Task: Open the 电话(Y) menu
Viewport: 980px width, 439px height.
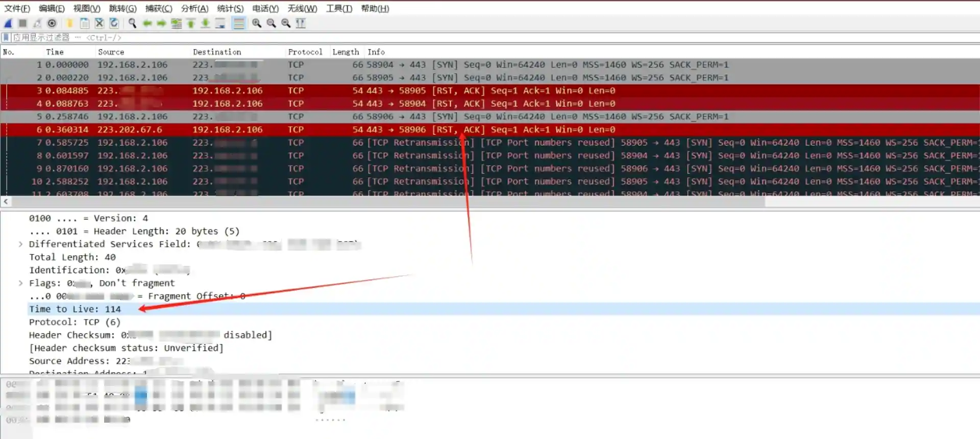Action: [x=265, y=8]
